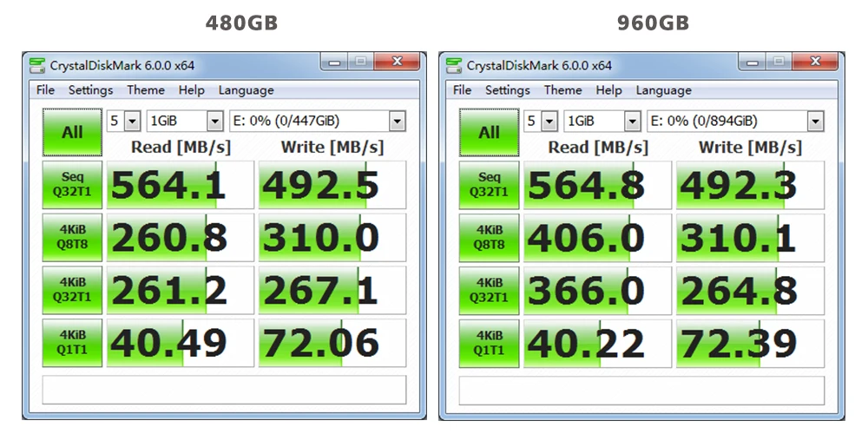Open 1GiB test size dropdown in 960GB window

point(602,121)
